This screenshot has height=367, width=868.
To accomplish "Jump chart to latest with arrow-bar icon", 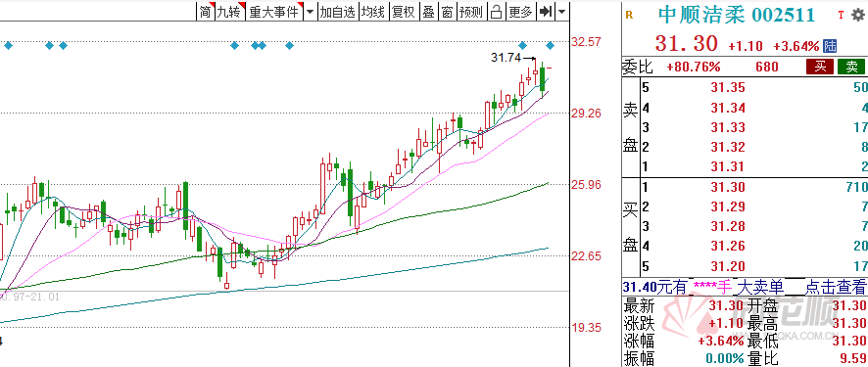I will [546, 11].
